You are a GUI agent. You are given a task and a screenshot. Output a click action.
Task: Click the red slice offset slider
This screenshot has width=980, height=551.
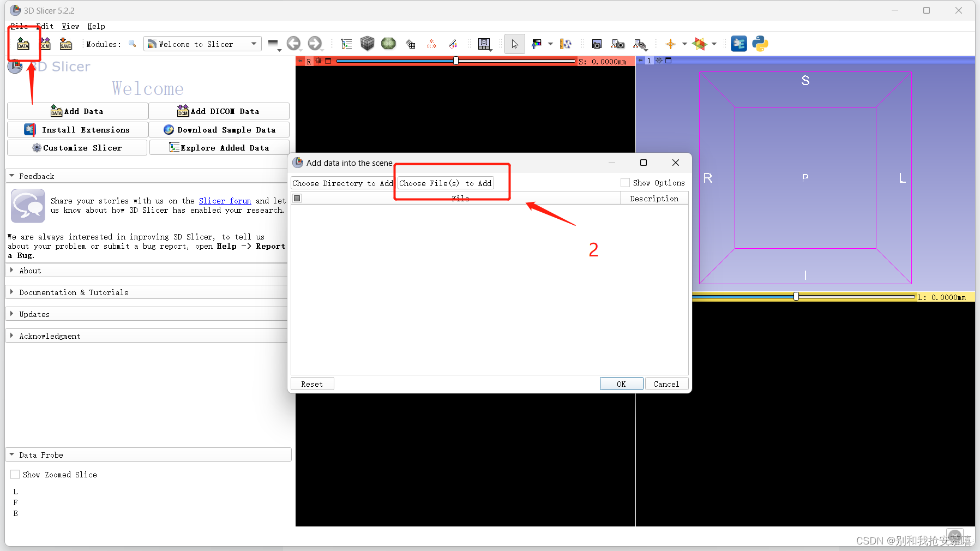point(456,61)
